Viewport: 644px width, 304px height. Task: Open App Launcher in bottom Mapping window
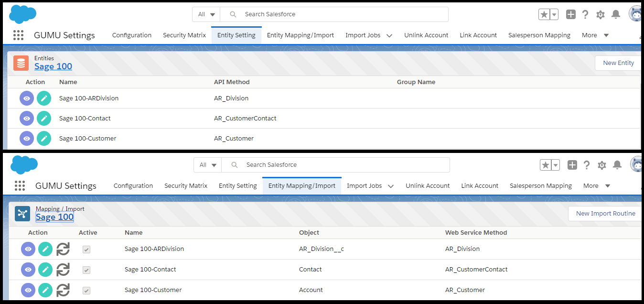pos(20,186)
